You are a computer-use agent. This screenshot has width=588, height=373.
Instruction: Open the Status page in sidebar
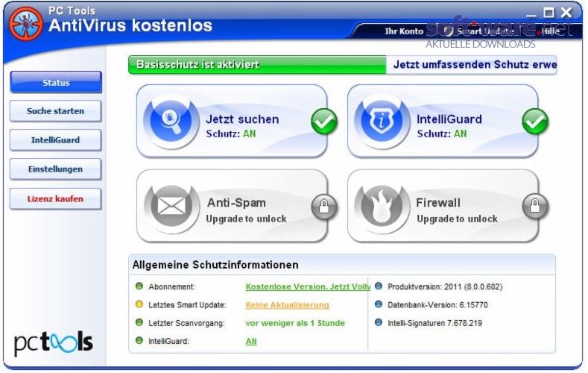(x=56, y=82)
